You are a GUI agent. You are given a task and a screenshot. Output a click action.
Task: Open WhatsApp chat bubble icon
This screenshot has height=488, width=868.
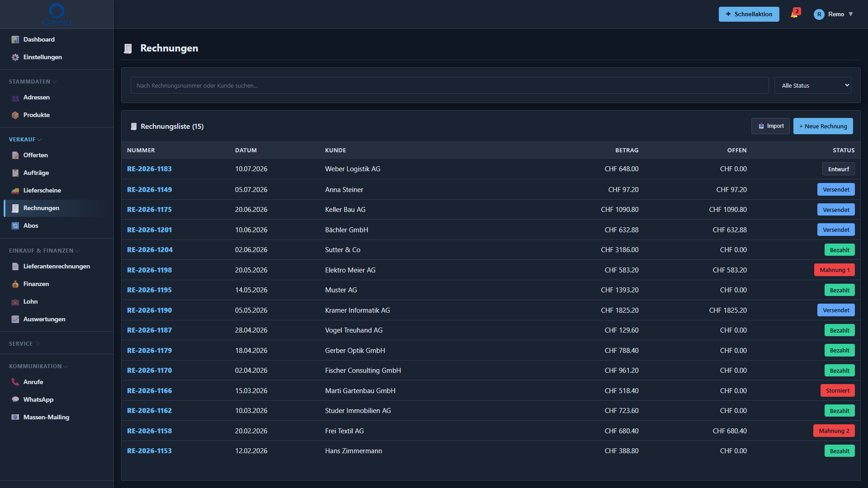(x=15, y=400)
